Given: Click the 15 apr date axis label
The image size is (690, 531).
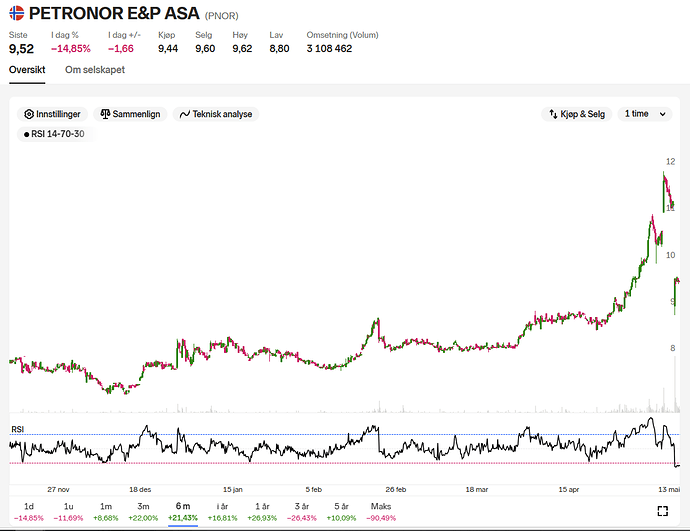Looking at the screenshot, I should coord(569,490).
